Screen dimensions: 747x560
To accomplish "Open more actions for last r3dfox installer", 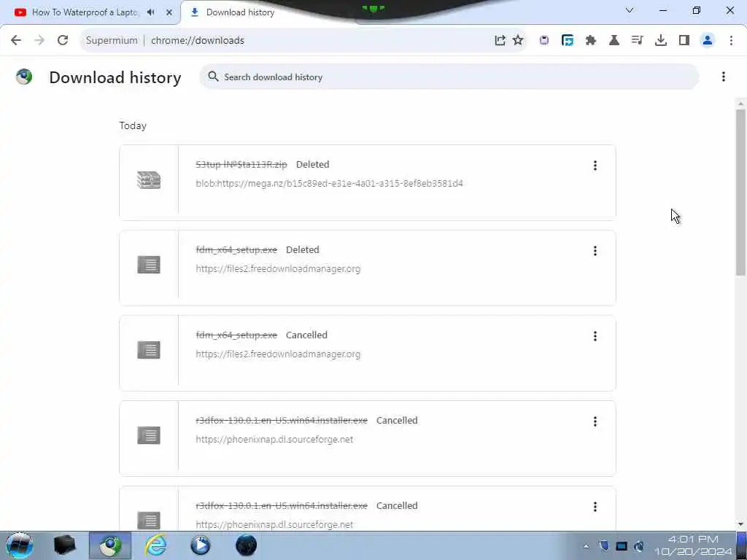I will [x=595, y=506].
